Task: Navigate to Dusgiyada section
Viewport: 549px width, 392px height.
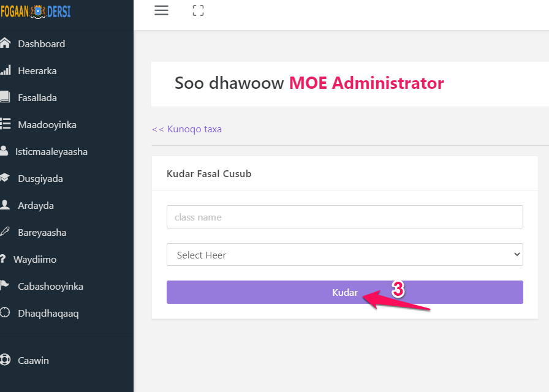Action: (40, 178)
